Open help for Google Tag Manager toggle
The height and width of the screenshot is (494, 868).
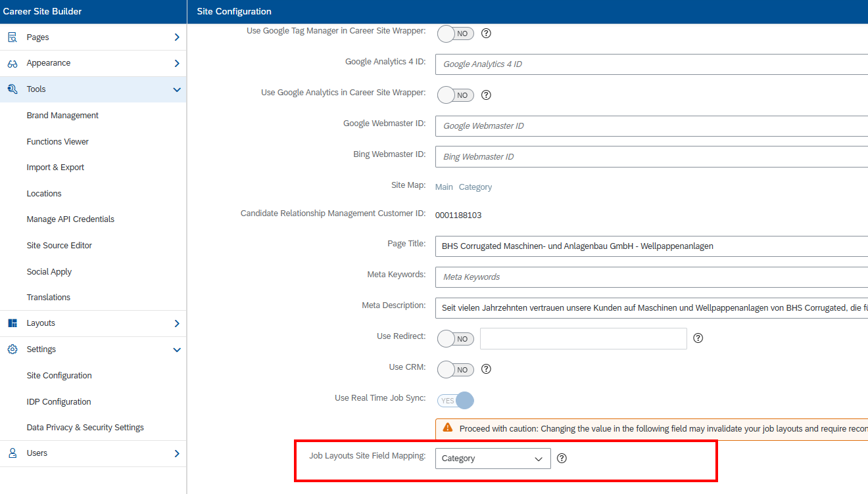tap(487, 34)
